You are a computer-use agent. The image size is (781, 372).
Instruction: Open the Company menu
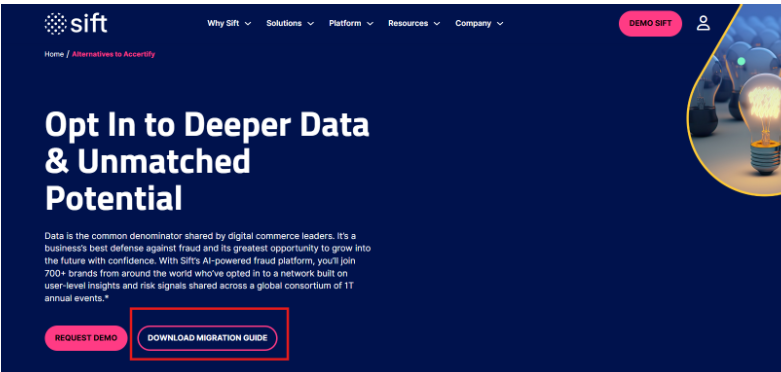(479, 23)
